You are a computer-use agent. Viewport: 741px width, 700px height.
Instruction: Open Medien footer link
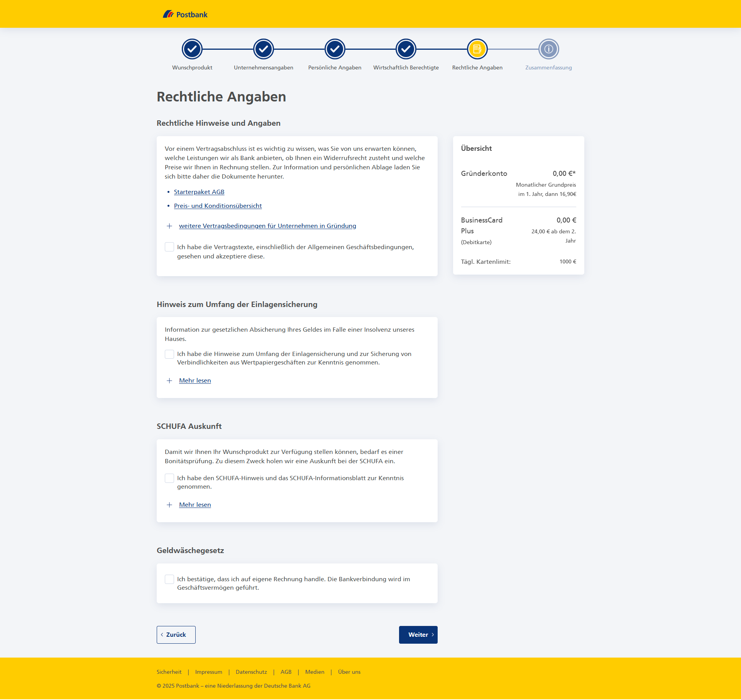point(315,672)
